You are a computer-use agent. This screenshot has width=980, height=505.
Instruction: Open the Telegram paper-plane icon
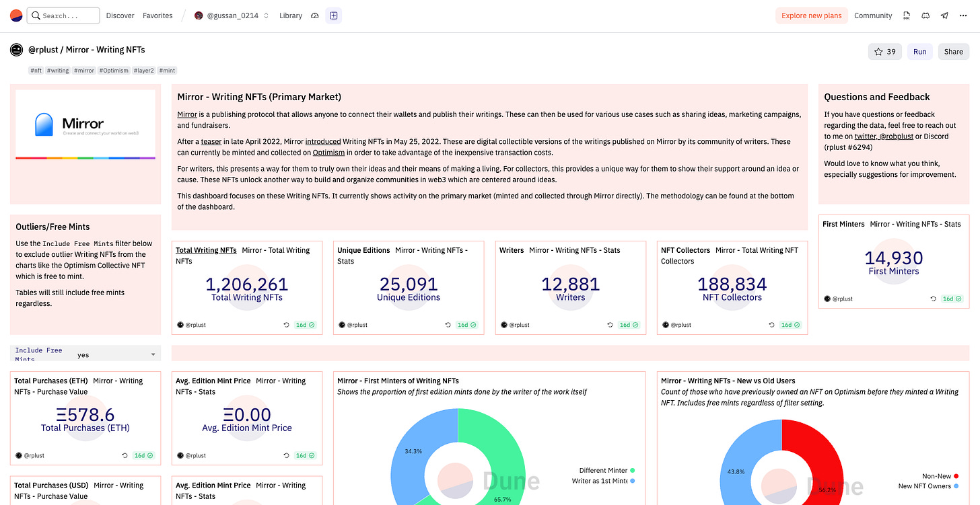coord(944,15)
